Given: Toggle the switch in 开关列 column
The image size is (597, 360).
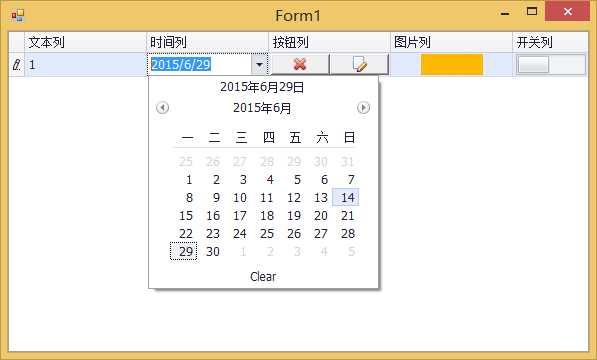Looking at the screenshot, I should coord(551,64).
